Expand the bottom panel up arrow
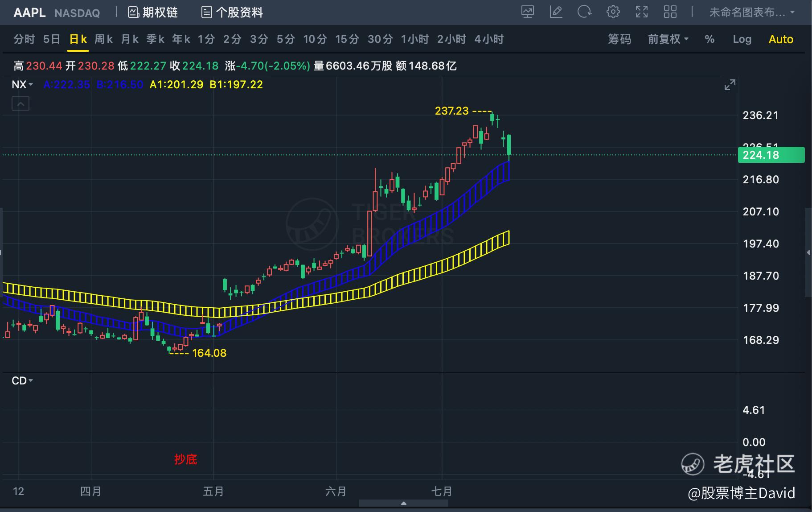The width and height of the screenshot is (812, 512). (x=403, y=503)
